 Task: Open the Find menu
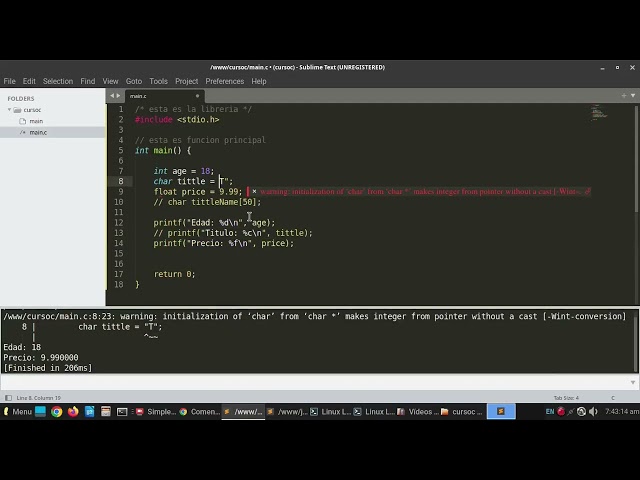[87, 81]
